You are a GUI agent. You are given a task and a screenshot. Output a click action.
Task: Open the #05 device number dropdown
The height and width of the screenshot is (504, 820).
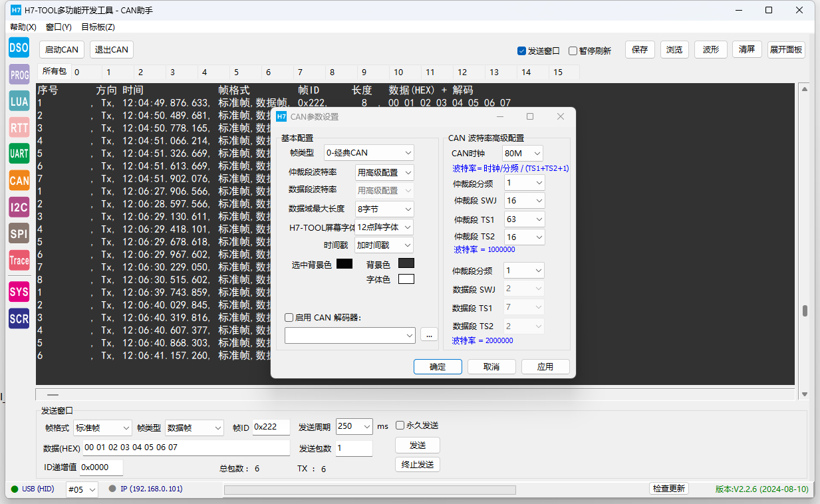tap(82, 489)
